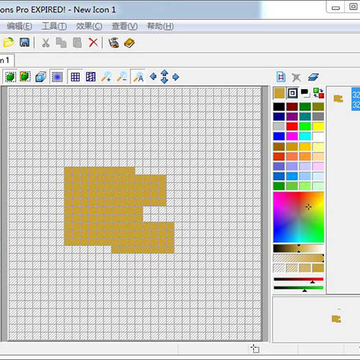The height and width of the screenshot is (360, 360).
Task: Toggle the blue gradient square button
Action: click(57, 77)
